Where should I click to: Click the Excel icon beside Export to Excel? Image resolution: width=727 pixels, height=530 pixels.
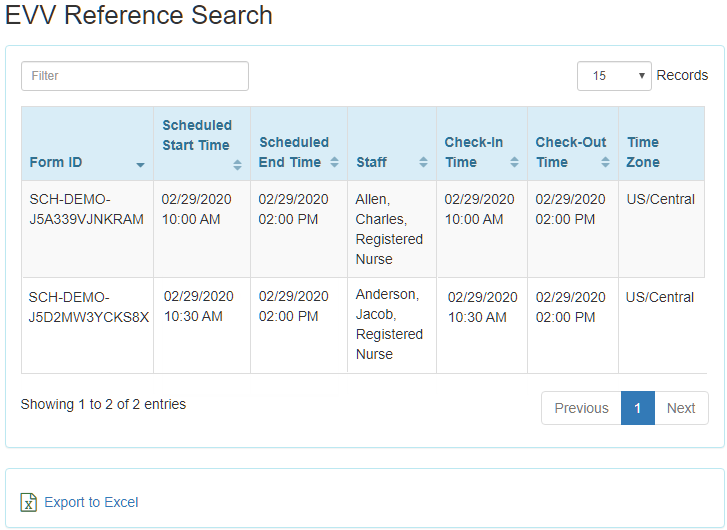point(29,502)
